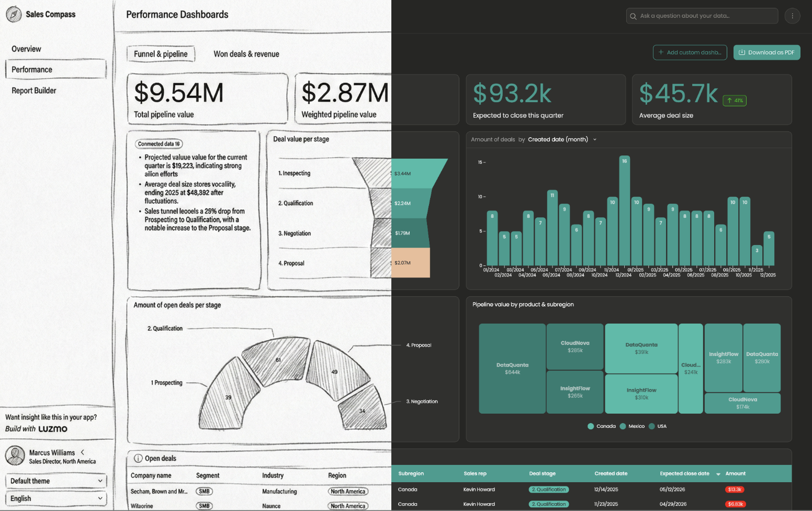Click Amount column header
The height and width of the screenshot is (511, 812).
pyautogui.click(x=735, y=474)
